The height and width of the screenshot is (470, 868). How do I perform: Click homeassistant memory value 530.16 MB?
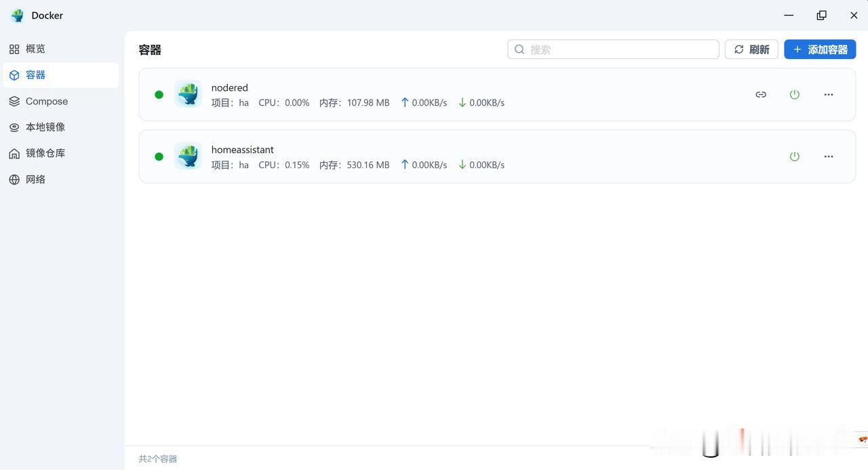click(368, 165)
